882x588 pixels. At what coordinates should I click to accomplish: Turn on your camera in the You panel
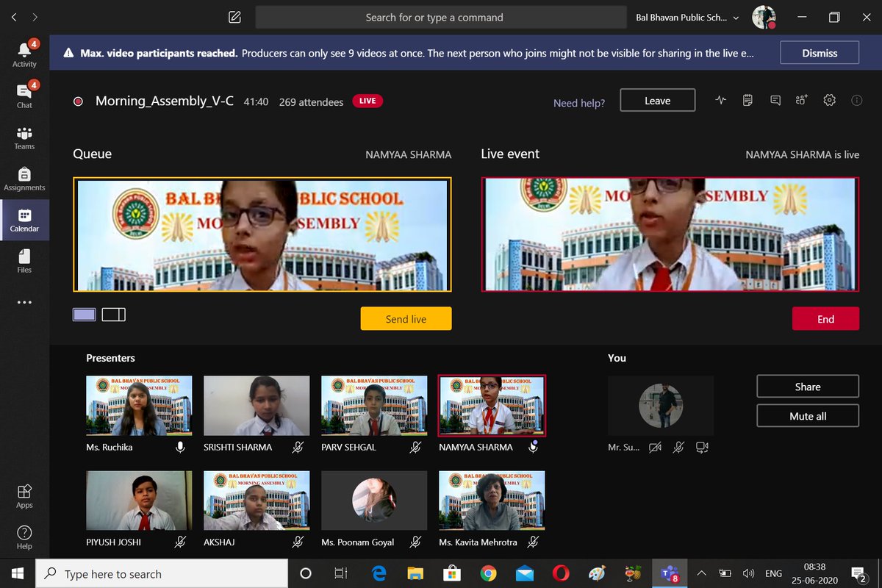pyautogui.click(x=655, y=447)
